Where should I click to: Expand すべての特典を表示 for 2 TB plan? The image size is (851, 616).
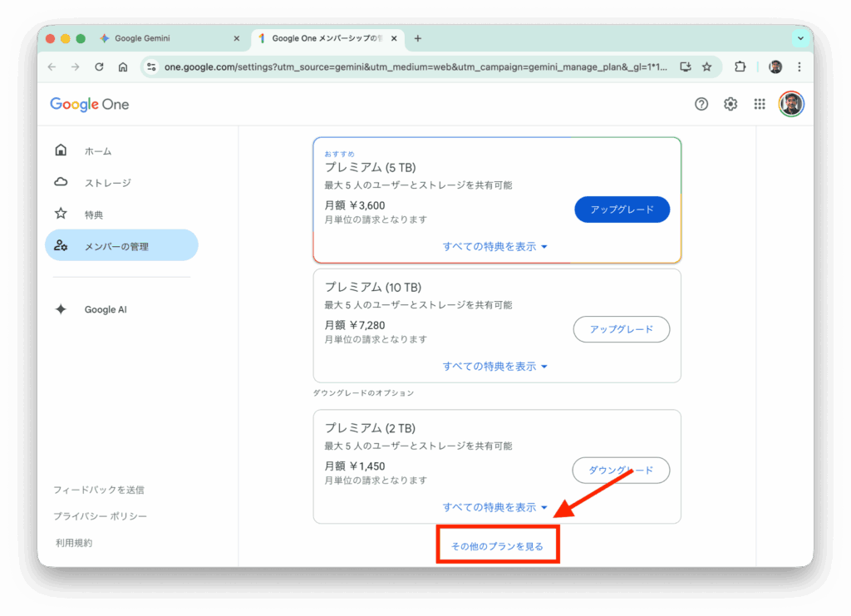[495, 507]
